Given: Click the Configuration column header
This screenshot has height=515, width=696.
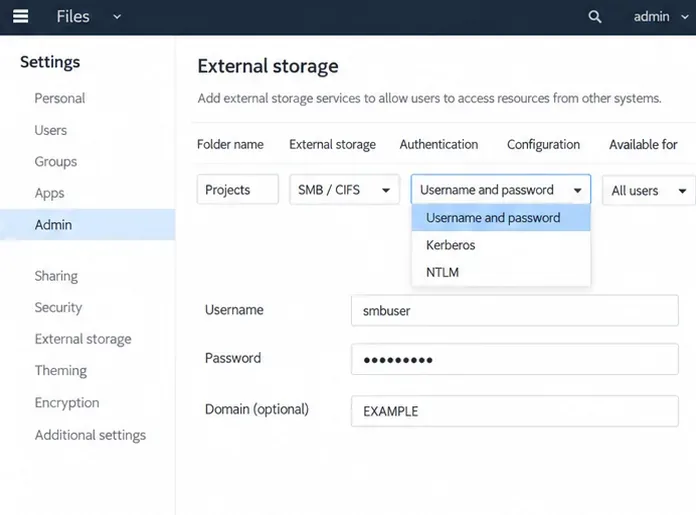Looking at the screenshot, I should (x=543, y=144).
